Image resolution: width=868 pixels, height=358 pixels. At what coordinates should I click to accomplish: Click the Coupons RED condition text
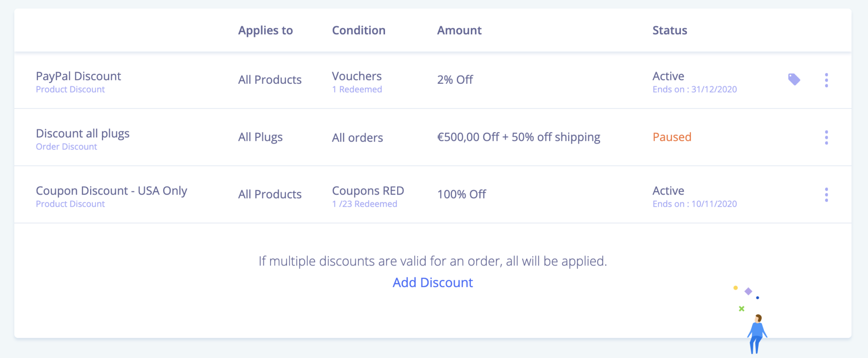[368, 191]
